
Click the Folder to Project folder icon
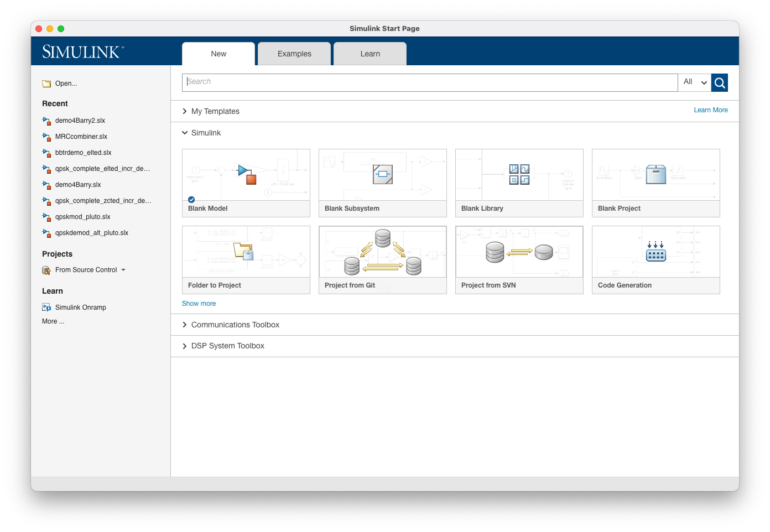click(x=243, y=251)
